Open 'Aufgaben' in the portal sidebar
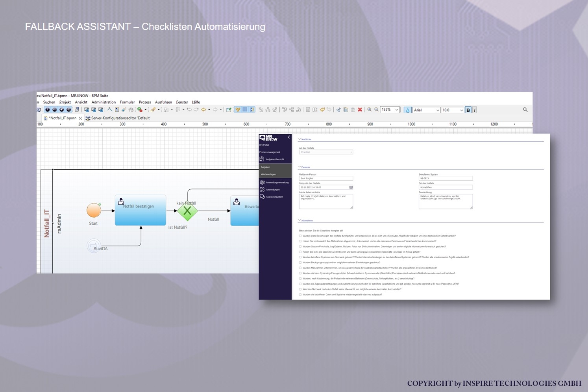 pos(276,167)
